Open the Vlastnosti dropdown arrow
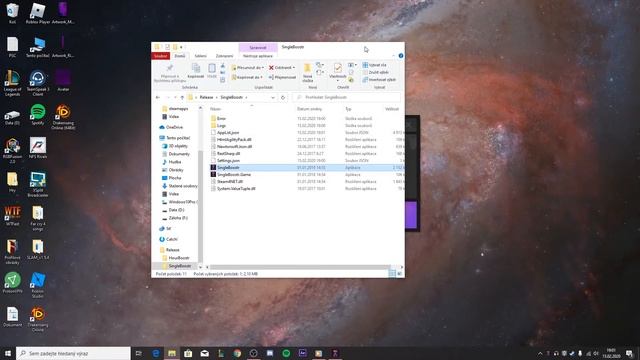 coord(338,81)
